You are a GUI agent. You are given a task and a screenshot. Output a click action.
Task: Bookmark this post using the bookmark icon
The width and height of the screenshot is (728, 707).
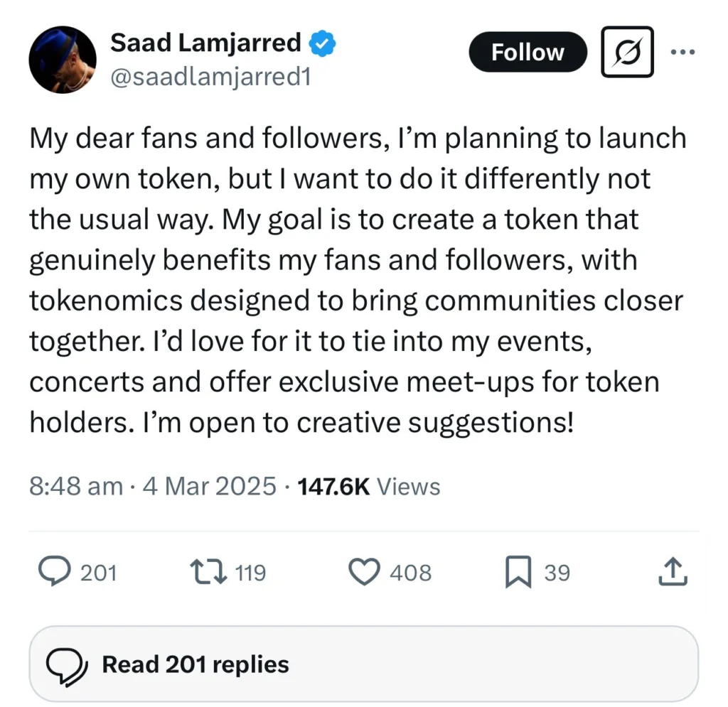coord(518,573)
